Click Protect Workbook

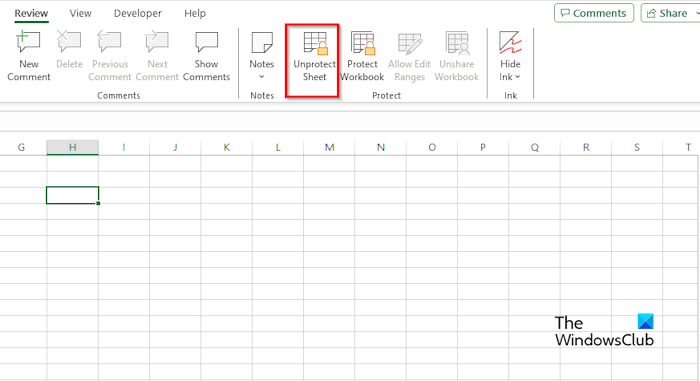click(x=362, y=56)
